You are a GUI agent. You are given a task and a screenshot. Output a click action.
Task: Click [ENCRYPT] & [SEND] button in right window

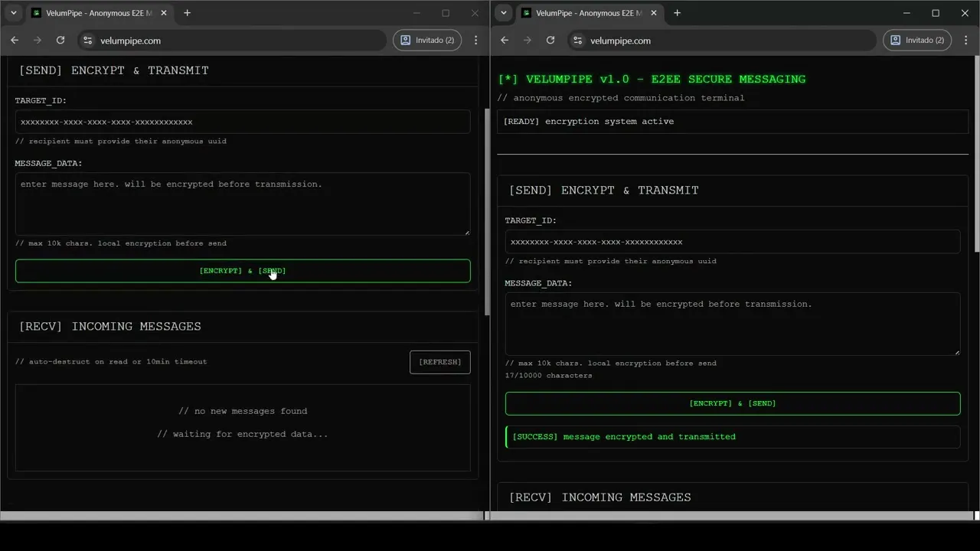tap(733, 403)
